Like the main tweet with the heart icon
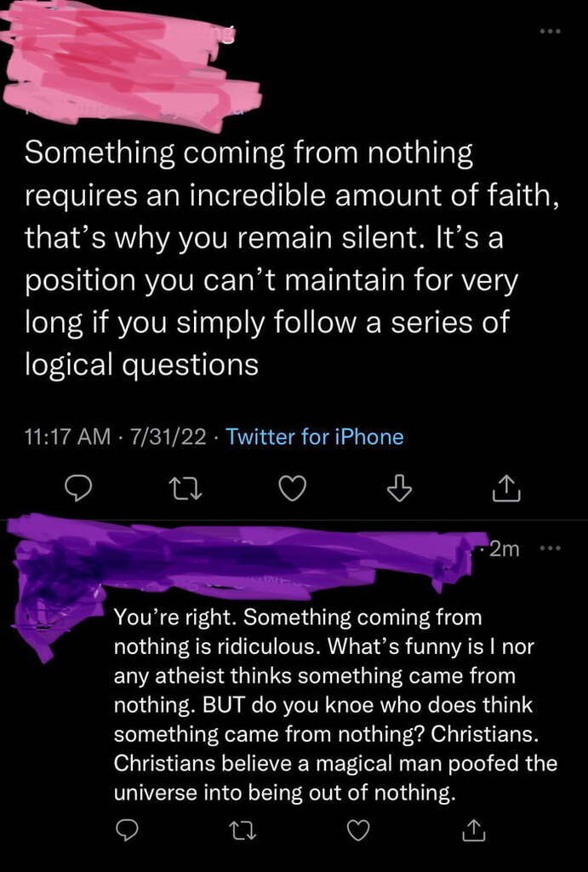The image size is (588, 872). click(294, 487)
